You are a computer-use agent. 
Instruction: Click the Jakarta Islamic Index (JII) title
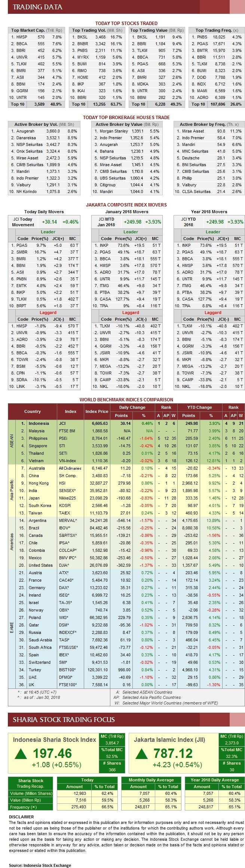coord(169,740)
